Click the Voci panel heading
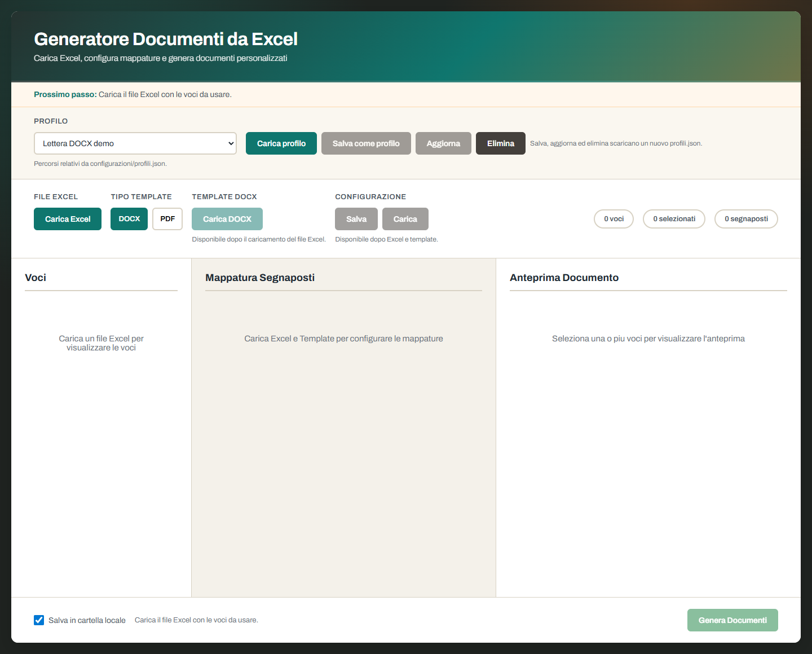This screenshot has height=654, width=812. 36,278
